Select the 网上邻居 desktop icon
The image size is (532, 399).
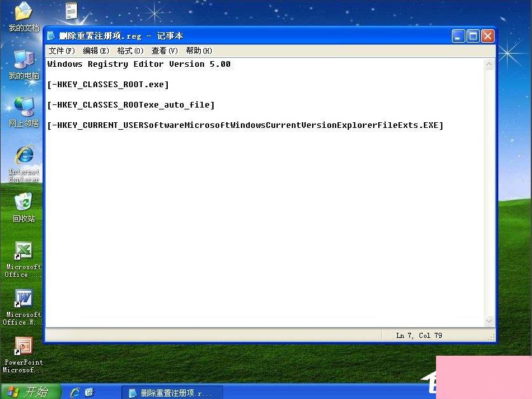pyautogui.click(x=24, y=112)
